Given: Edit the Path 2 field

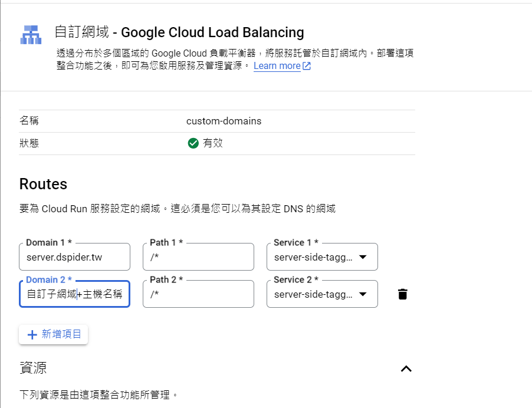Looking at the screenshot, I should coord(198,294).
